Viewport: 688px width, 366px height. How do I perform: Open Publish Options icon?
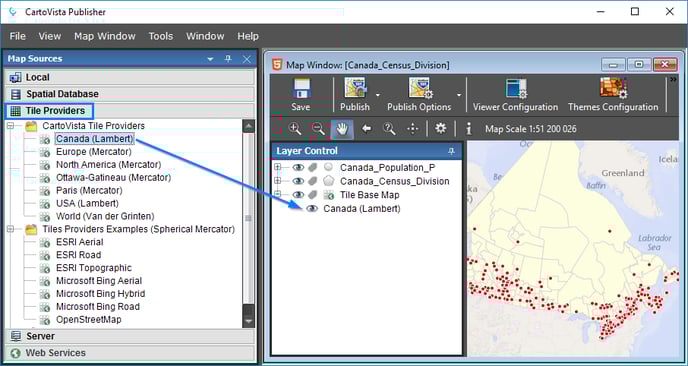coord(421,88)
